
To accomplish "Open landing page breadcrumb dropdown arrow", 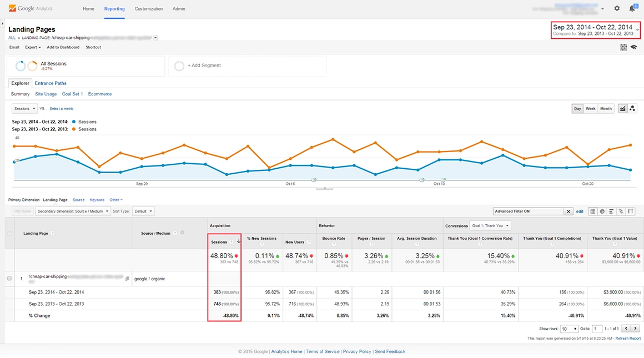I will [155, 38].
